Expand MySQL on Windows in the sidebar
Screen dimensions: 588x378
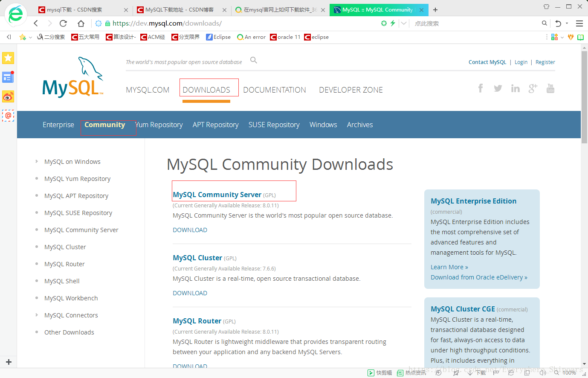[37, 161]
